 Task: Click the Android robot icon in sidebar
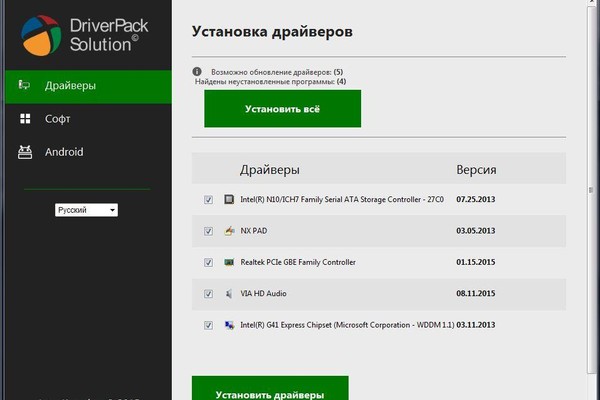tap(25, 152)
